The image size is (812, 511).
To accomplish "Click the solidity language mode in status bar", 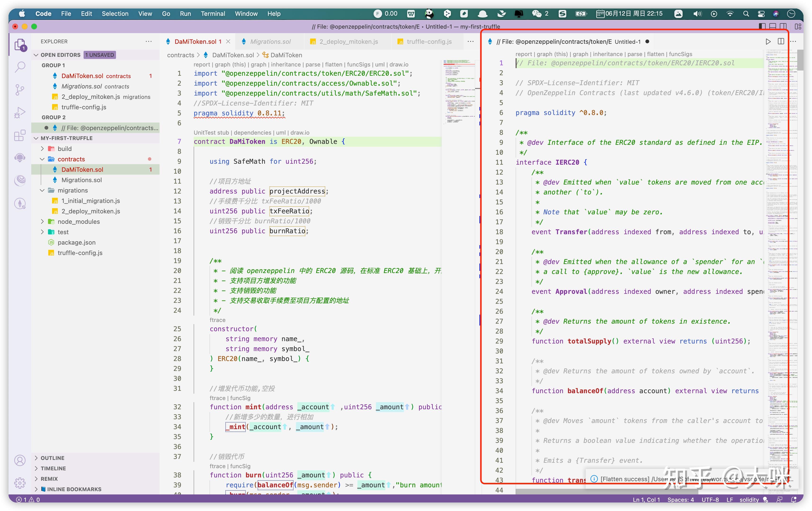I will point(749,500).
